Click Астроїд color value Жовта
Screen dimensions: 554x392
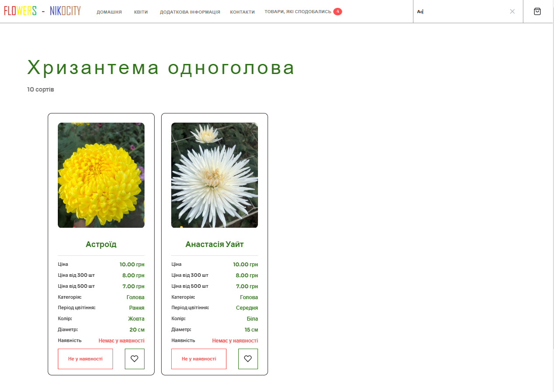(x=136, y=319)
